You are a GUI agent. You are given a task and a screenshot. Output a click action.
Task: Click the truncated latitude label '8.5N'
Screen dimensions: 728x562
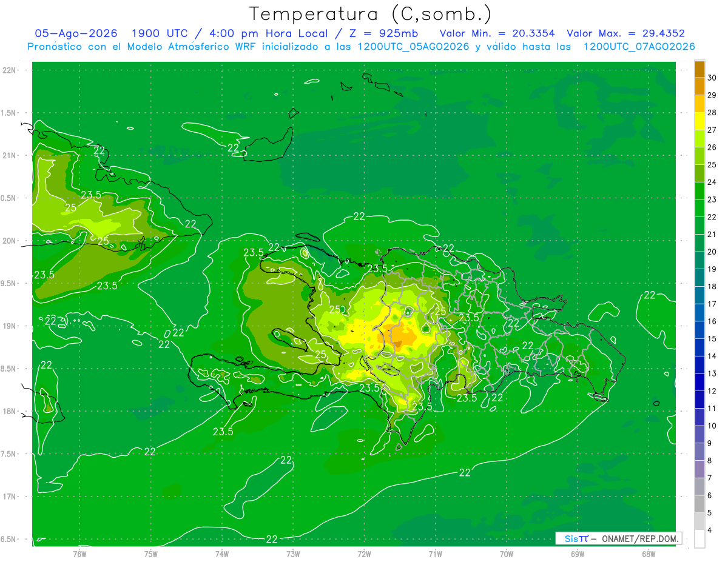pyautogui.click(x=9, y=369)
